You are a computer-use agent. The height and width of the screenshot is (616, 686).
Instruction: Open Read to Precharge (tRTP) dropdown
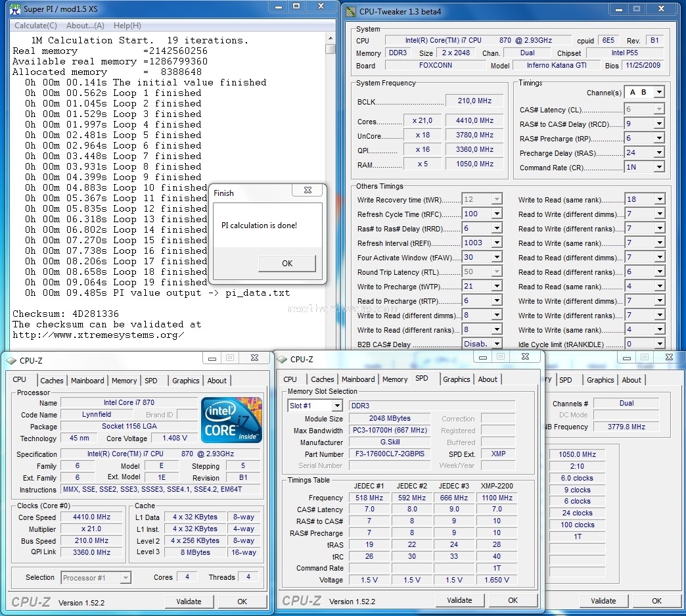[497, 301]
